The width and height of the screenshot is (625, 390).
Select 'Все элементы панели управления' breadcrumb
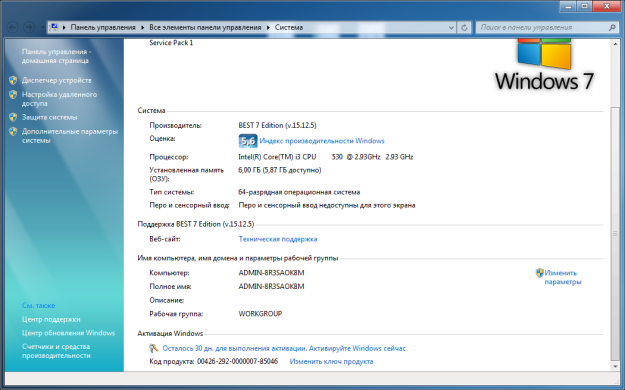205,28
